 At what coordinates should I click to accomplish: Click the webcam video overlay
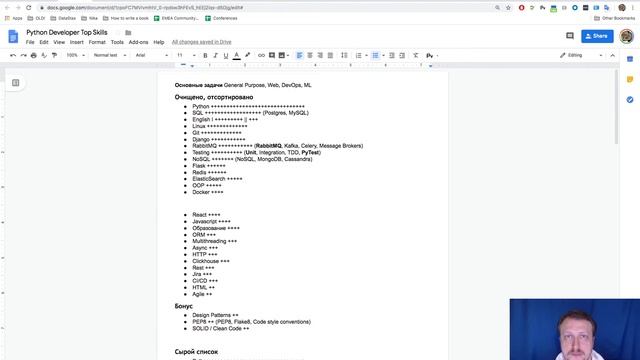(575, 329)
